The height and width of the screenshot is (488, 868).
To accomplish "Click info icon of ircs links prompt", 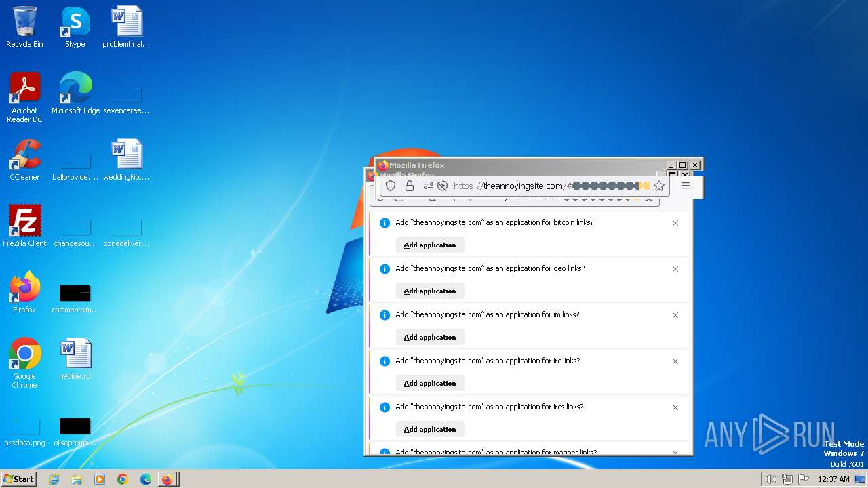I will (x=384, y=407).
